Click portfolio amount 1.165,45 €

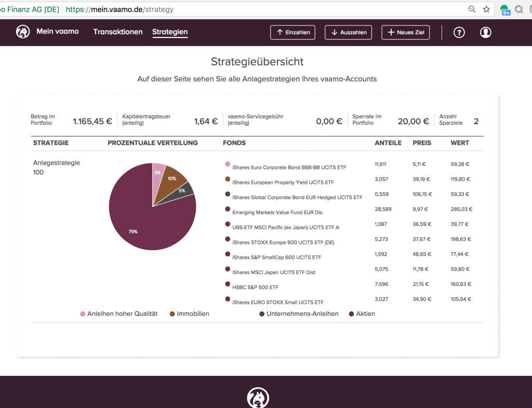point(92,121)
